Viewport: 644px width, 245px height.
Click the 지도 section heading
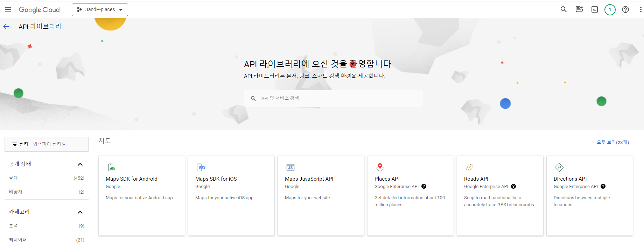click(105, 140)
